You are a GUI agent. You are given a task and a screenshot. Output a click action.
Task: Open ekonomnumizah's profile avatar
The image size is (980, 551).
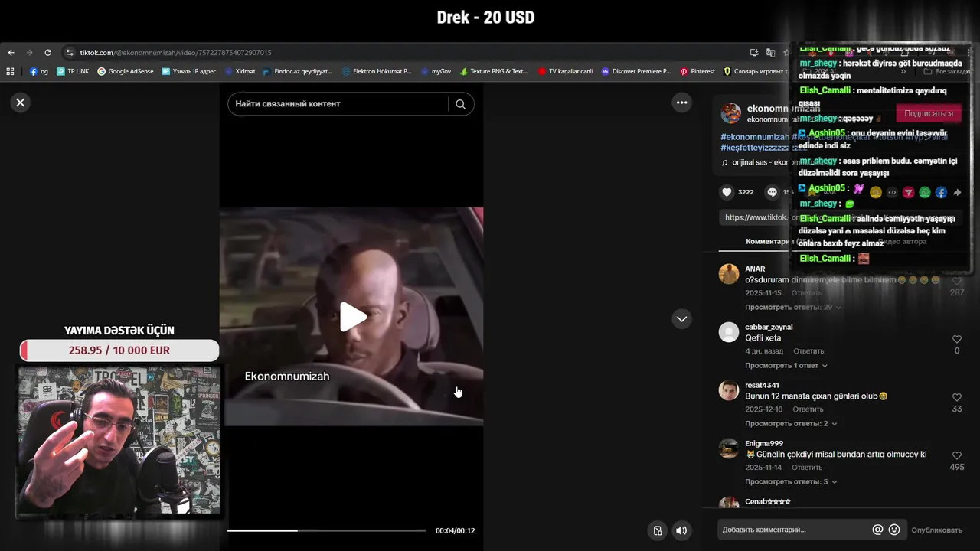tap(730, 113)
